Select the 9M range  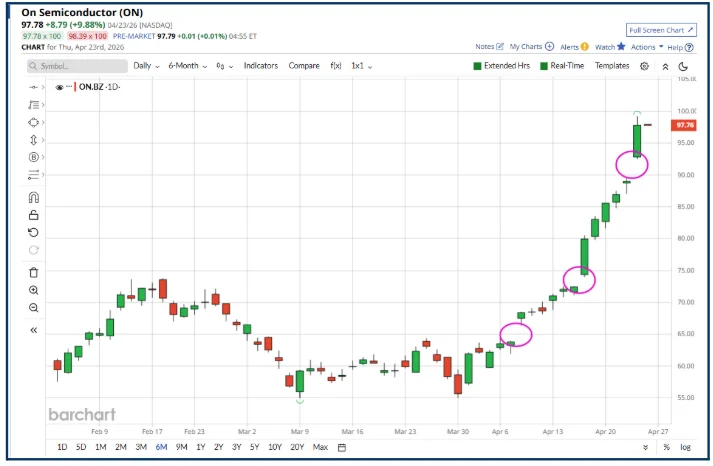click(181, 447)
